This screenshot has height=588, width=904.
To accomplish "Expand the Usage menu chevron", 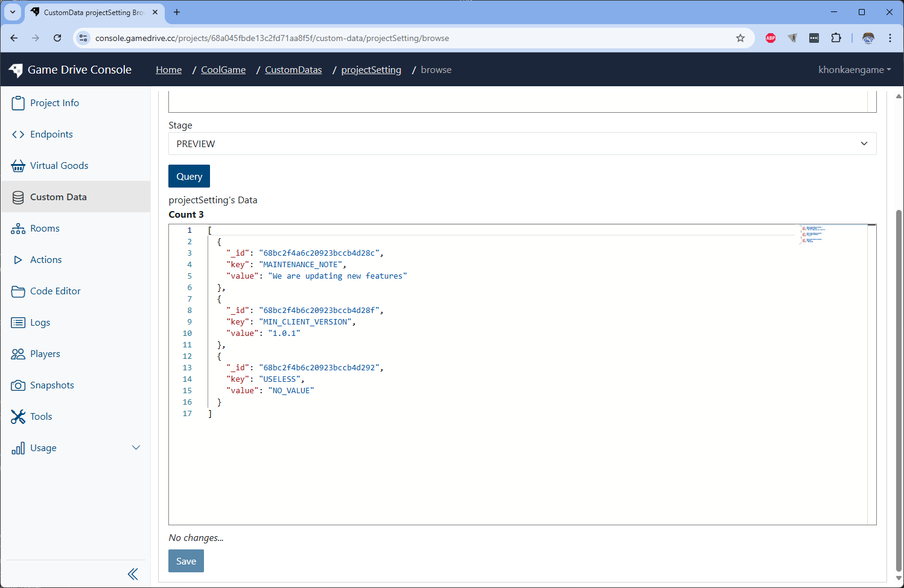I will [x=136, y=447].
